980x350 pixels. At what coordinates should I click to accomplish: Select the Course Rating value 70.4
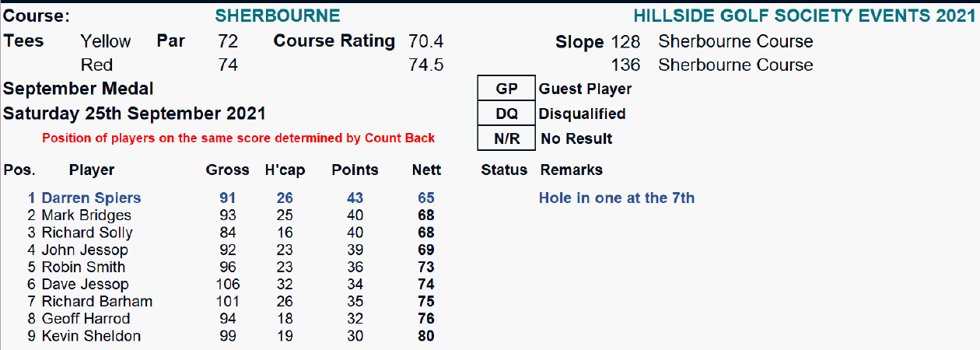(425, 41)
